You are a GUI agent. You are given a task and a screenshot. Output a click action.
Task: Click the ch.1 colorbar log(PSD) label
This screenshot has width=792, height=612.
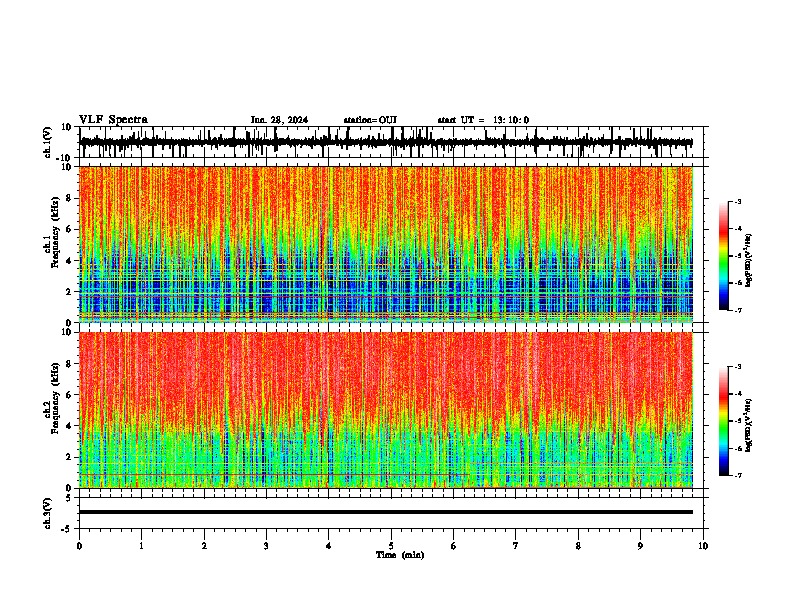(x=748, y=261)
